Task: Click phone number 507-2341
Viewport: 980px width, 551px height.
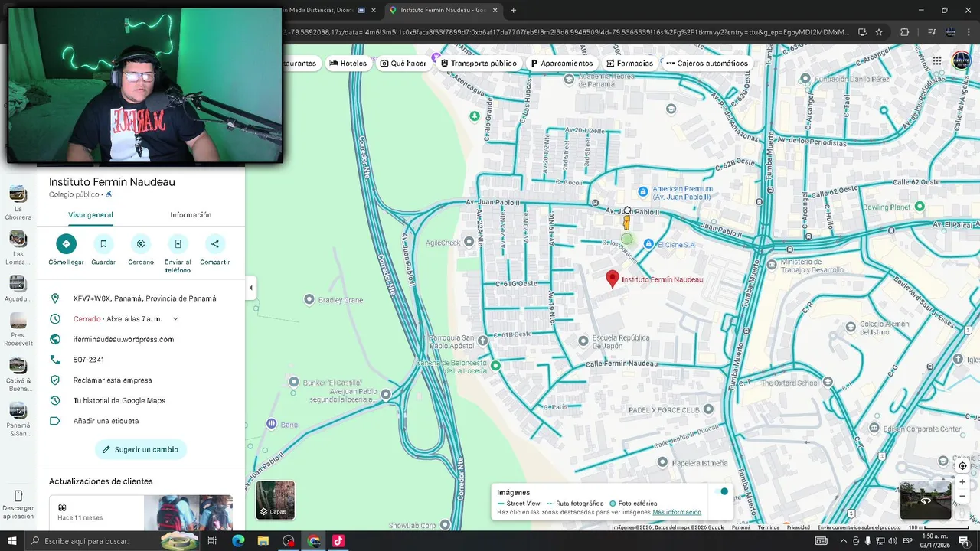Action: coord(89,360)
